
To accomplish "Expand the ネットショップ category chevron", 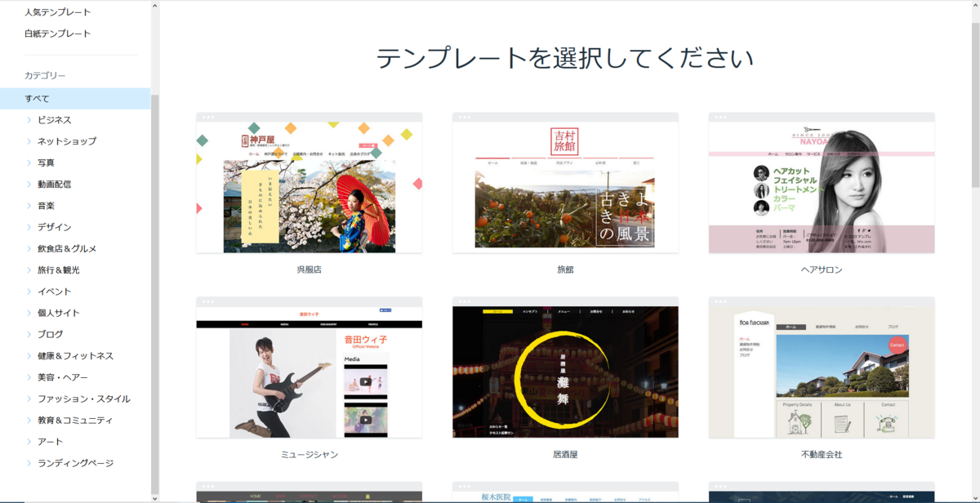I will 29,141.
